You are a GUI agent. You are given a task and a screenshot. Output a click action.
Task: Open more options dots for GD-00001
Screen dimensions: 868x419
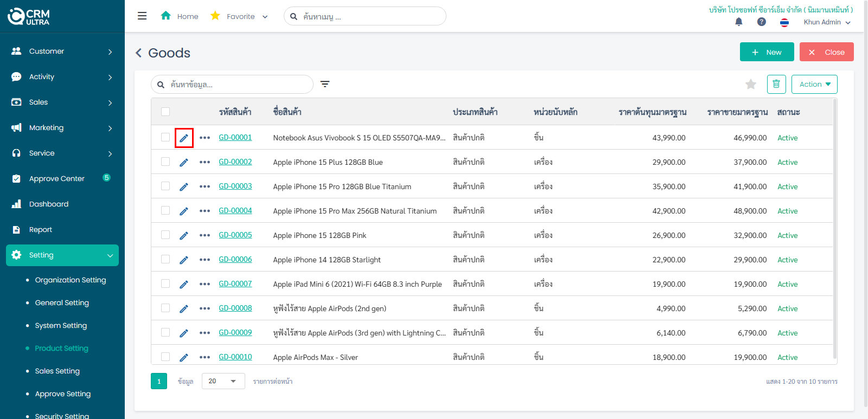[x=205, y=138]
